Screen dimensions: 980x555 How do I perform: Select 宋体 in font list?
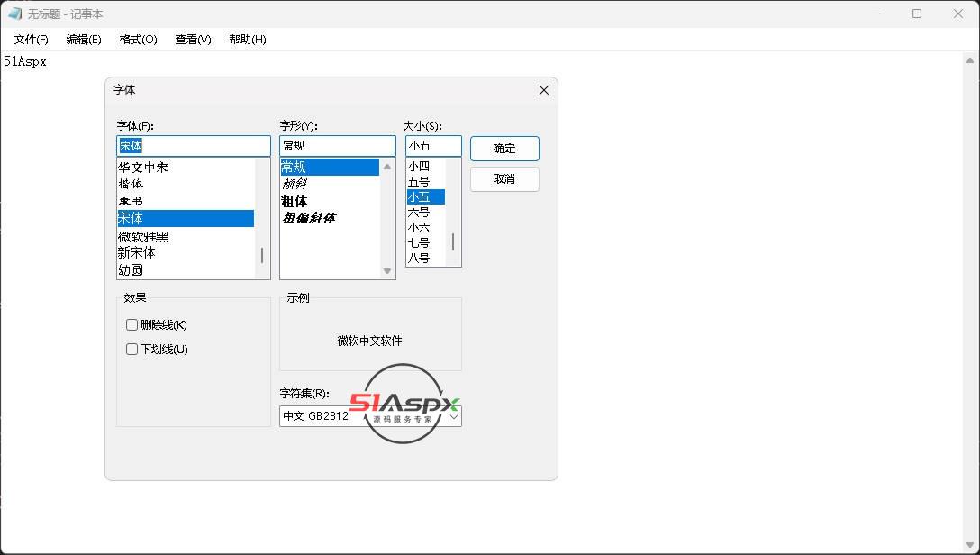click(x=186, y=218)
